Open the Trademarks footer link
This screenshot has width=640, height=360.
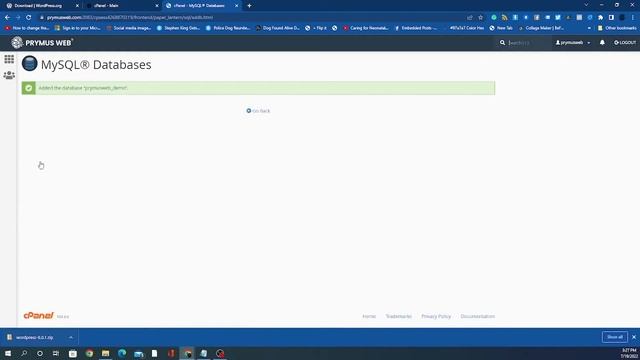[x=398, y=316]
